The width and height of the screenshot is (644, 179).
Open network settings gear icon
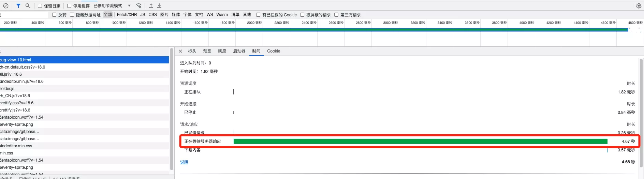(x=639, y=6)
